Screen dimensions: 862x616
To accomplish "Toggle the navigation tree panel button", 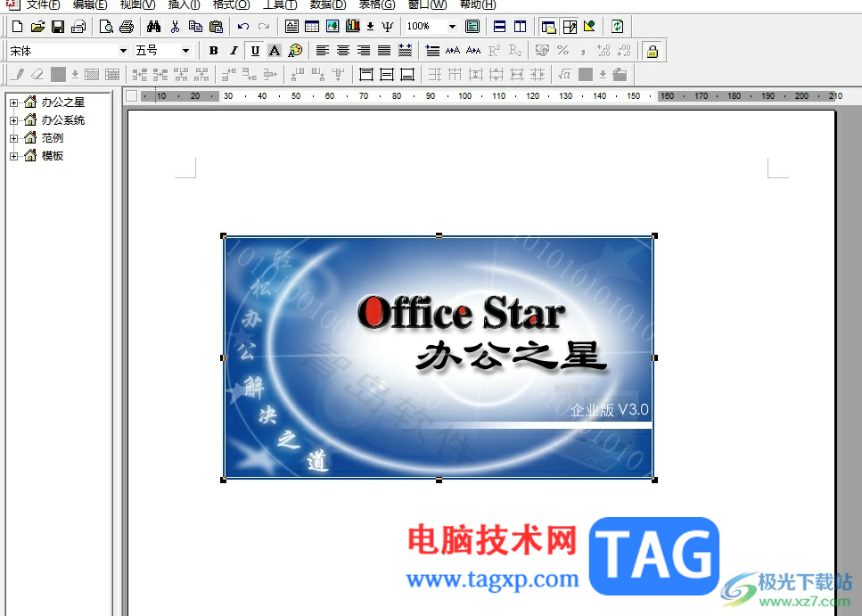I will [548, 27].
